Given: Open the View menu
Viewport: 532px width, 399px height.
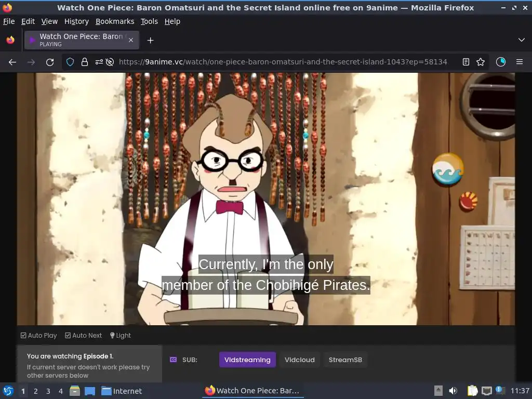Looking at the screenshot, I should pos(49,21).
